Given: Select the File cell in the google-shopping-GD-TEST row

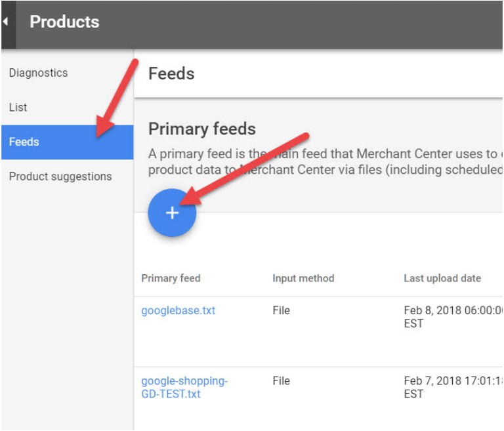Looking at the screenshot, I should pyautogui.click(x=281, y=380).
